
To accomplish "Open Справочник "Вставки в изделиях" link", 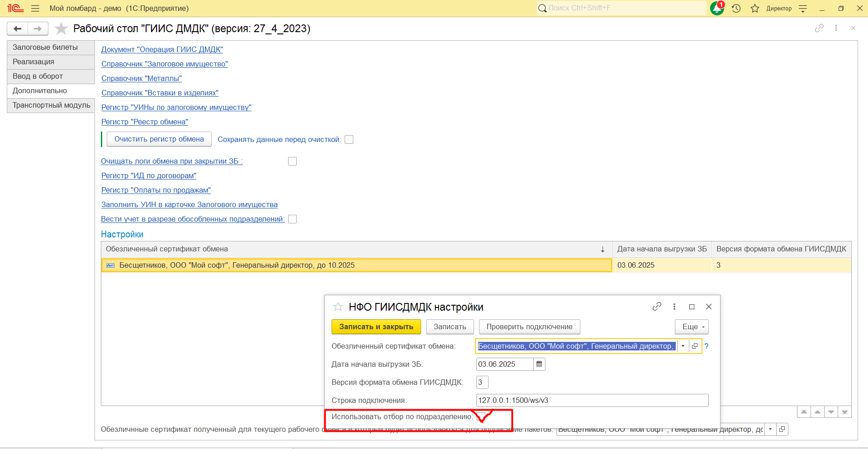I will [x=160, y=93].
